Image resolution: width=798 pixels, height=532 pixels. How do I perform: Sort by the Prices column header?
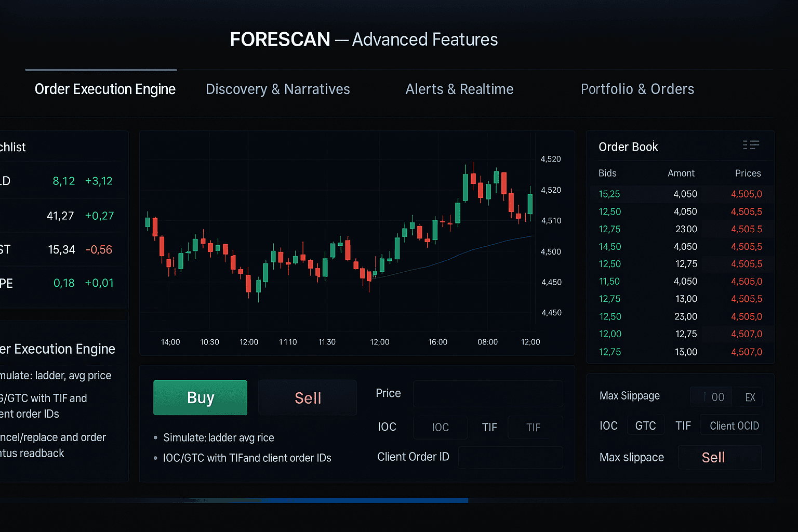tap(748, 173)
